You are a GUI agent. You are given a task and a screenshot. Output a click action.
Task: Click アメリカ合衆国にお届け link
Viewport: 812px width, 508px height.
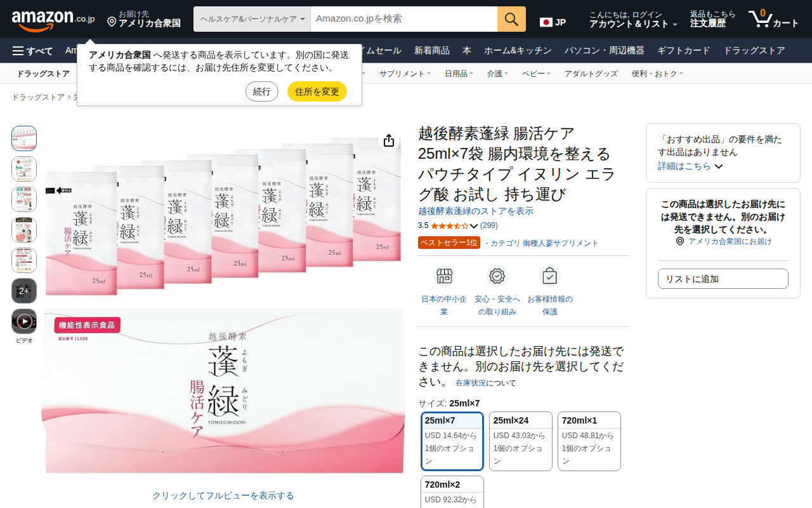730,241
